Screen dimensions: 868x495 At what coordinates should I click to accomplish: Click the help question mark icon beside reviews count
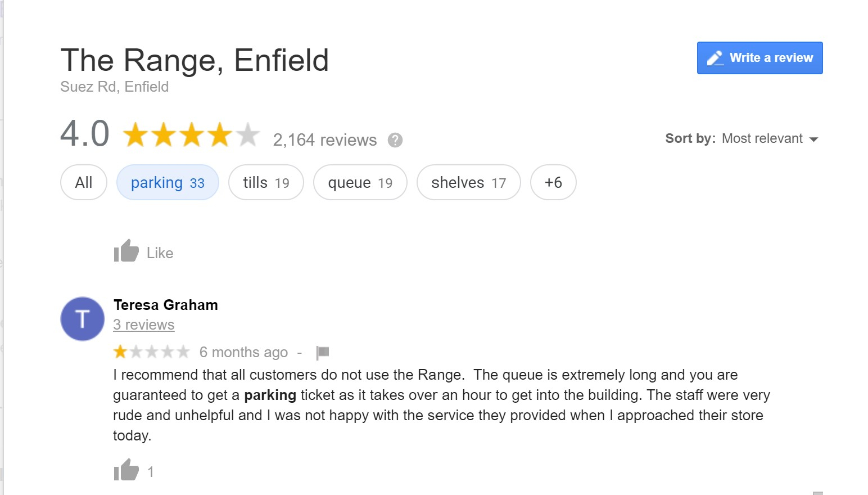pyautogui.click(x=395, y=140)
